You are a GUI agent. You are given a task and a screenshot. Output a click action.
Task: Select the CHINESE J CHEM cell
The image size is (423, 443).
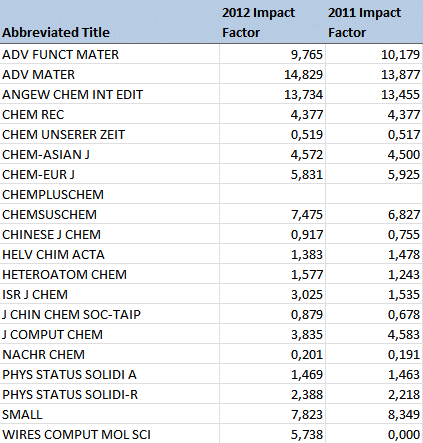110,234
